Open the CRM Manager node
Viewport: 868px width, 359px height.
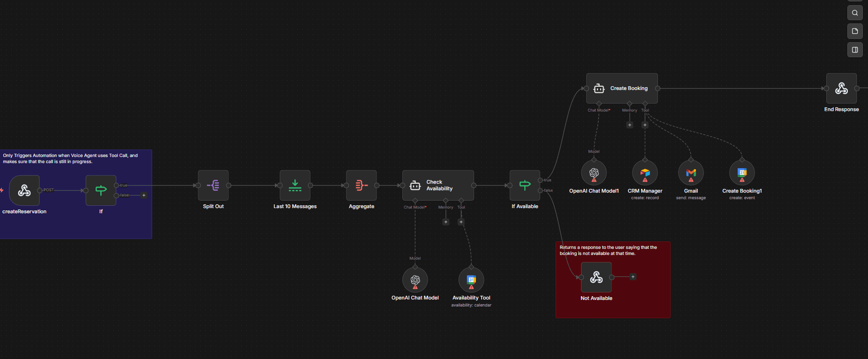(x=645, y=173)
